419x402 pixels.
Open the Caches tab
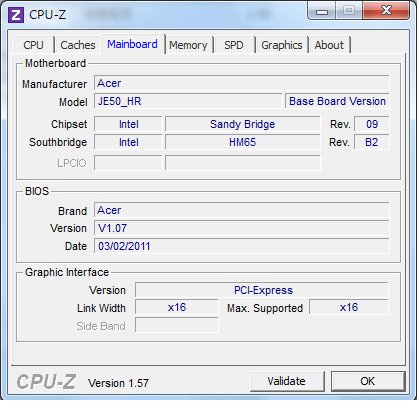point(78,45)
